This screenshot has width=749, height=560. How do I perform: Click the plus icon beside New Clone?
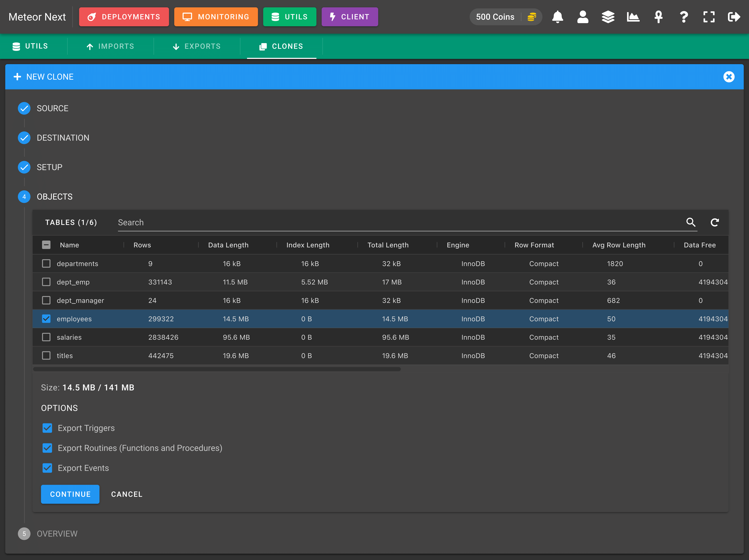tap(17, 77)
